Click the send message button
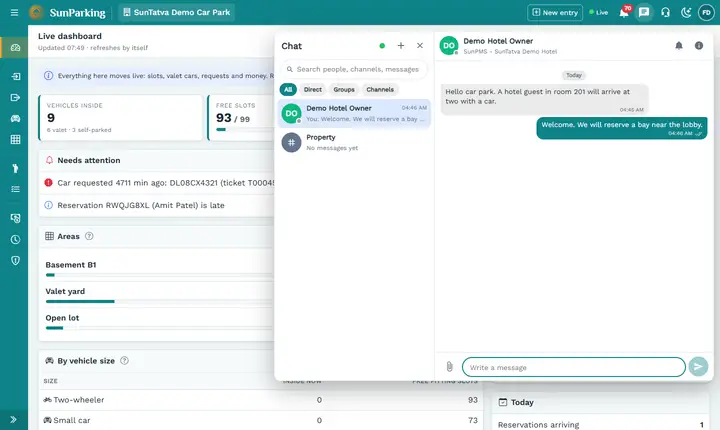The image size is (720, 430). pos(698,367)
